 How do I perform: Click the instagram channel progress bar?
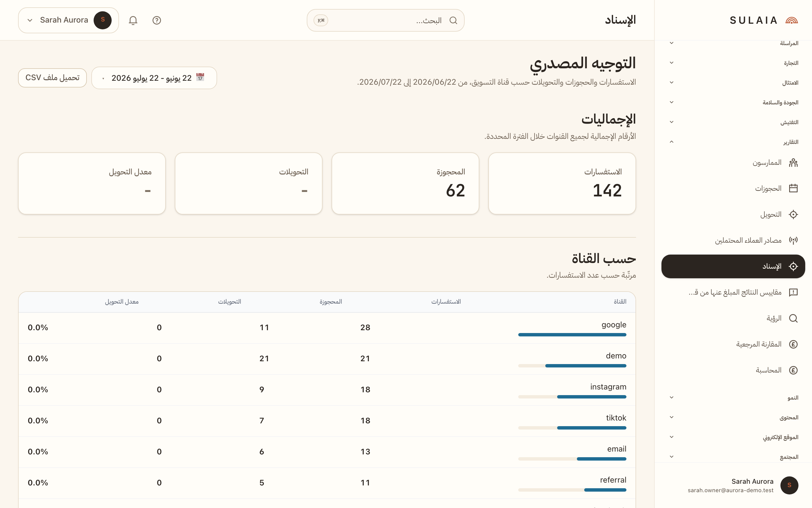click(x=572, y=397)
